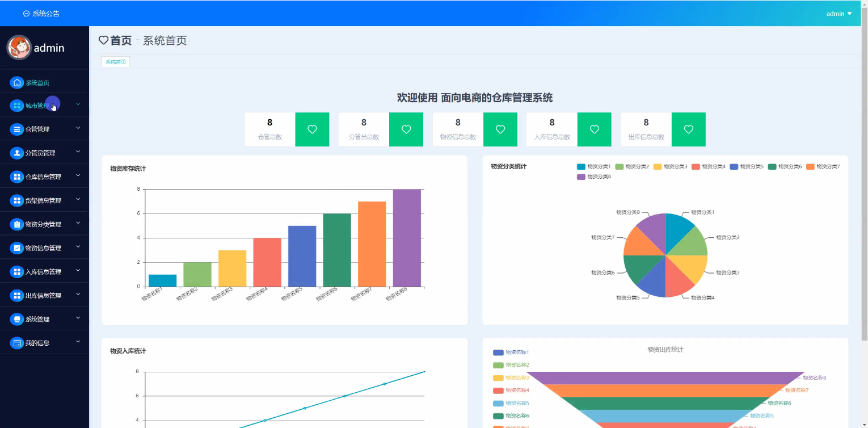868x428 pixels.
Task: Click the admin avatar picture in sidebar
Action: click(x=19, y=48)
